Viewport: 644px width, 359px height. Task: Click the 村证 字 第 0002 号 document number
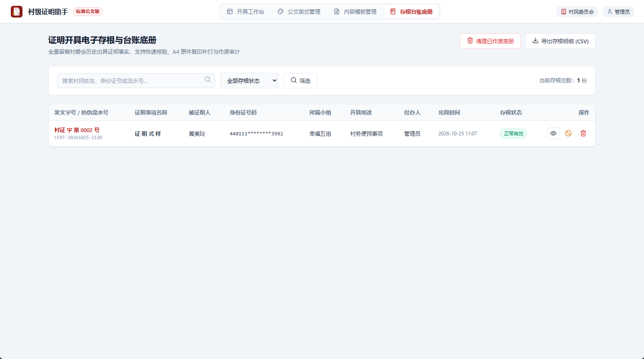coord(77,130)
